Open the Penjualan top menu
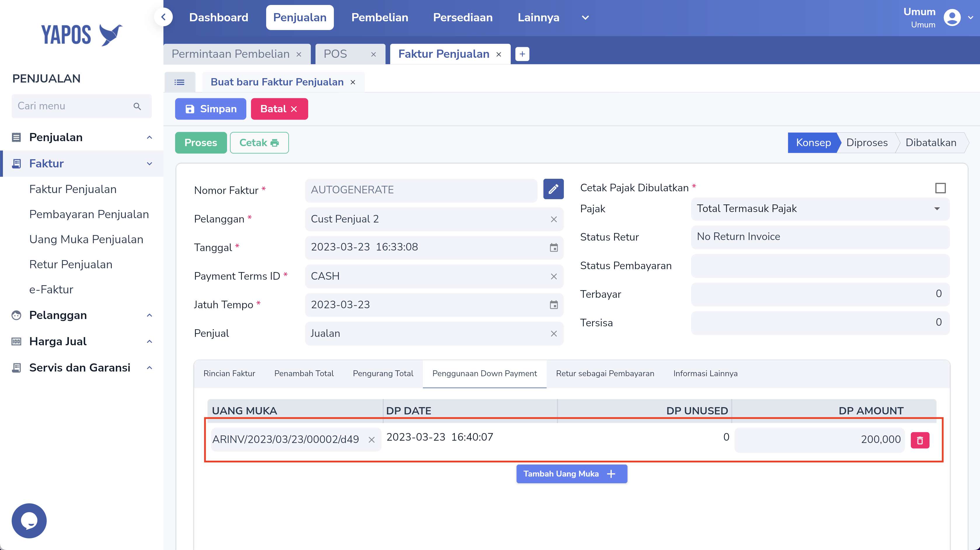 [300, 17]
